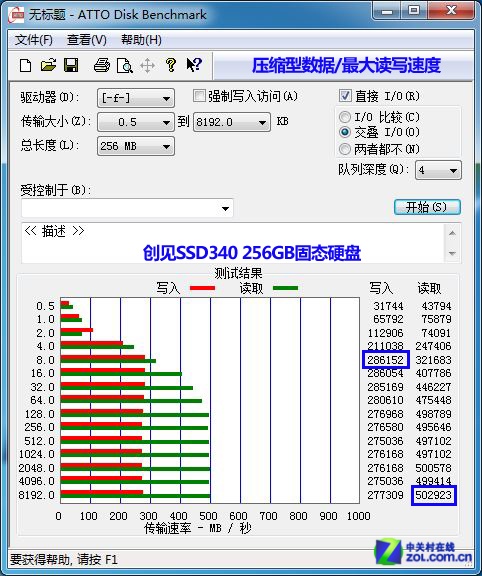Toggle the 直接 I/O(R) checkbox
Image resolution: width=482 pixels, height=576 pixels.
345,96
